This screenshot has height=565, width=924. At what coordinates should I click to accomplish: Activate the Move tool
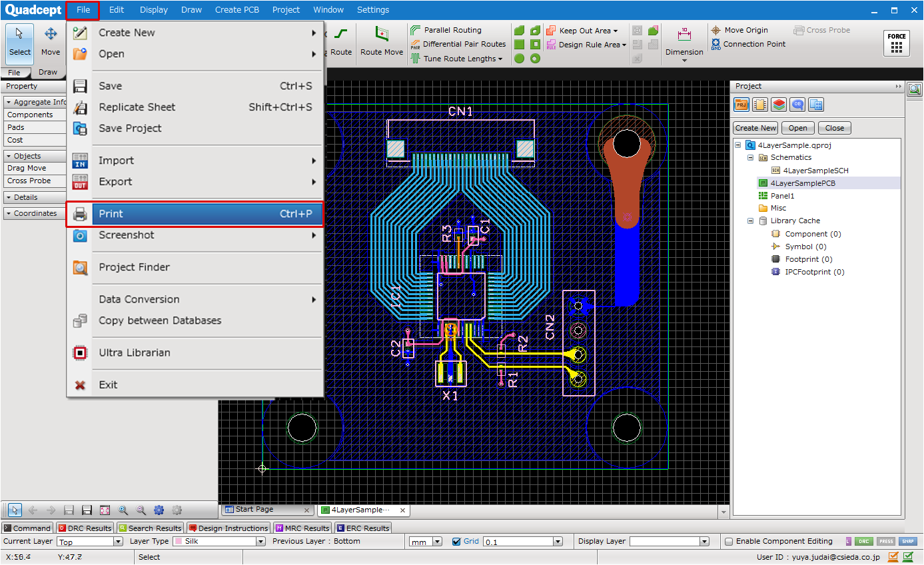tap(51, 43)
